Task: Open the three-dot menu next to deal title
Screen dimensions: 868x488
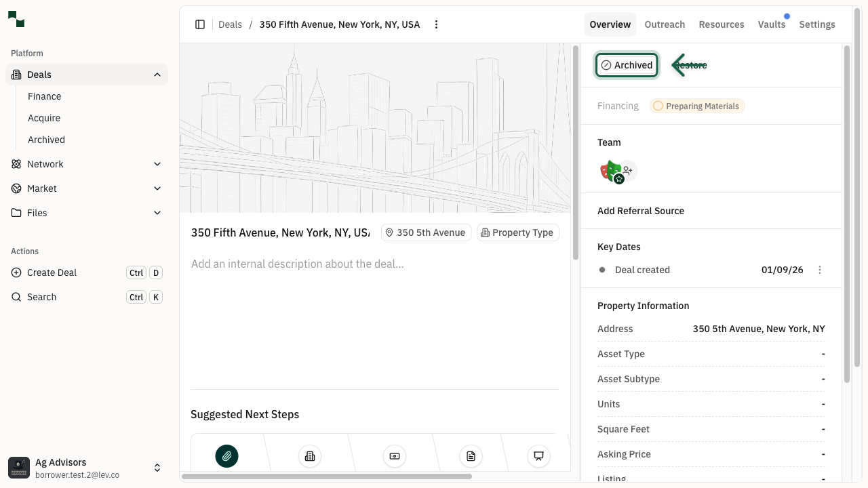Action: (x=436, y=24)
